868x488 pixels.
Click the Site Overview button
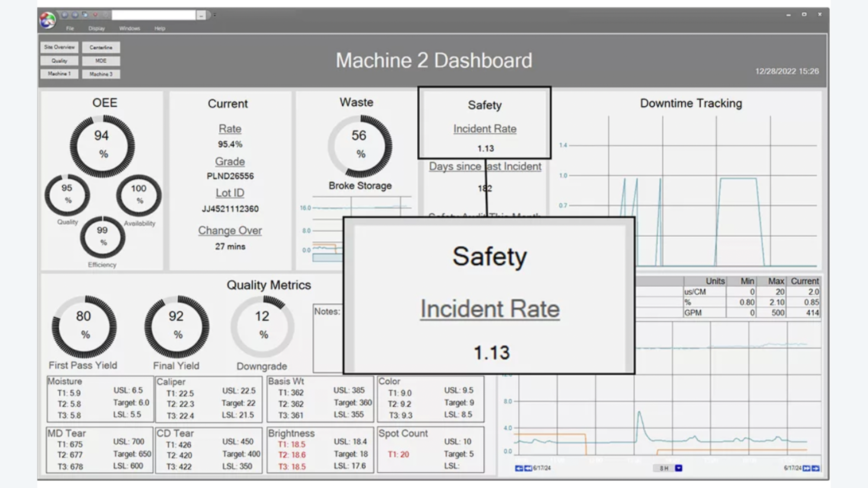59,47
